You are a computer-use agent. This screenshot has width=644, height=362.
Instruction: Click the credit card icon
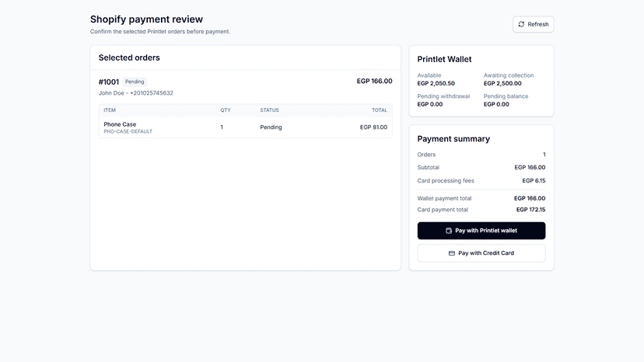[x=452, y=253]
